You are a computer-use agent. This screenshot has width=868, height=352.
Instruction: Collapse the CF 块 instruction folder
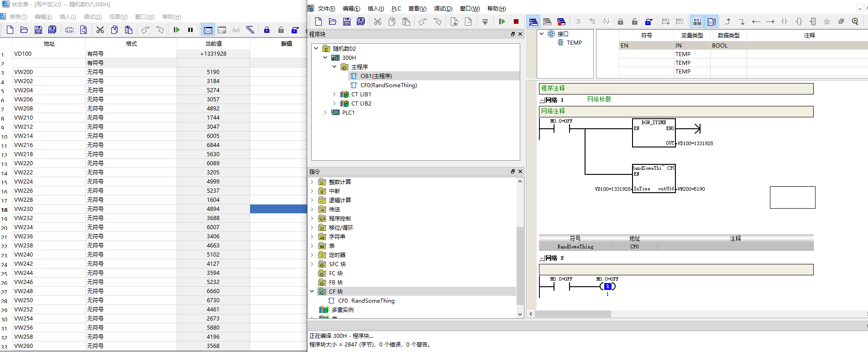[312, 291]
